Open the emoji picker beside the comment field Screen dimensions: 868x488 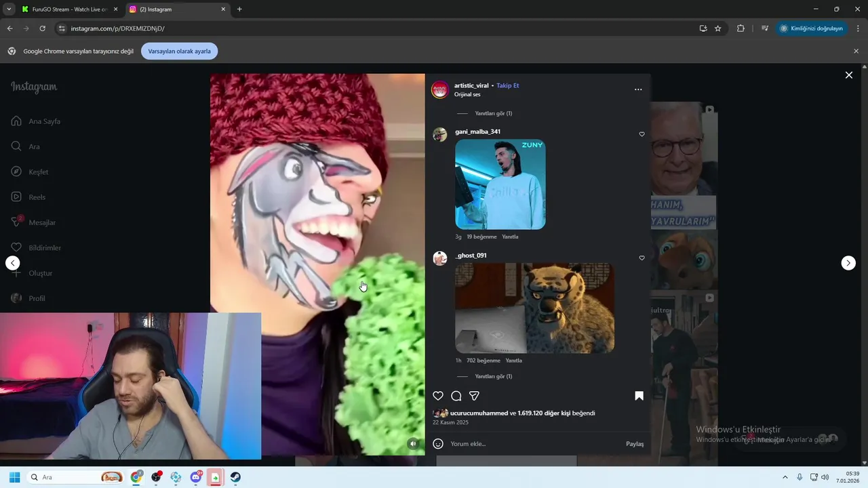(x=438, y=443)
